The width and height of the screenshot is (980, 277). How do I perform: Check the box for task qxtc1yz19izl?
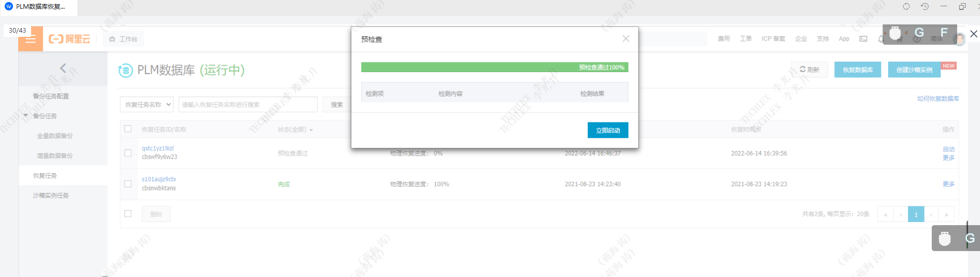click(x=128, y=153)
